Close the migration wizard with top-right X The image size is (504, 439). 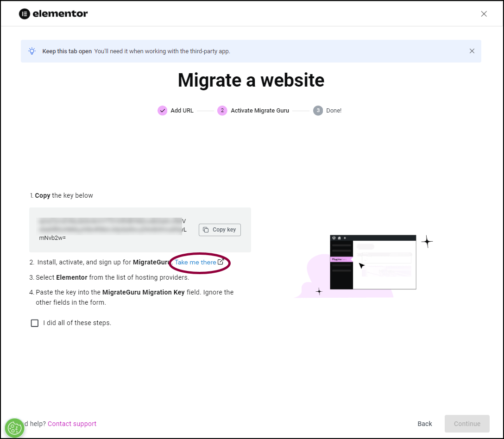click(x=484, y=14)
